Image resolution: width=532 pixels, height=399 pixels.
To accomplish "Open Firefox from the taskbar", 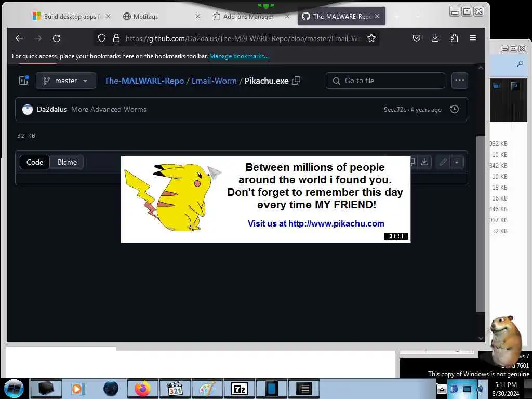I will (x=143, y=389).
